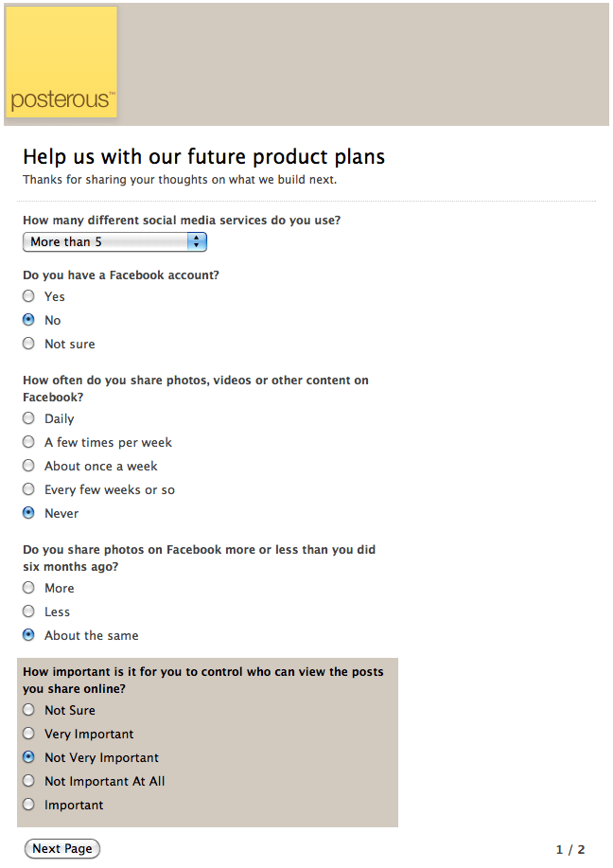Choose Very Important radio button
613x868 pixels.
28,734
